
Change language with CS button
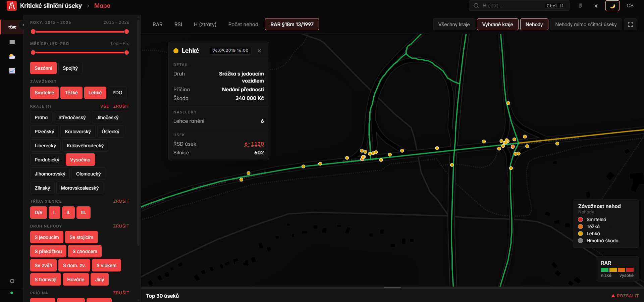[x=630, y=6]
